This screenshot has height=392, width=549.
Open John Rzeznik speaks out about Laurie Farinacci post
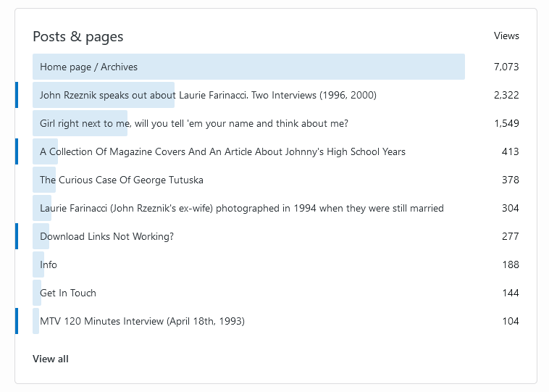click(208, 95)
